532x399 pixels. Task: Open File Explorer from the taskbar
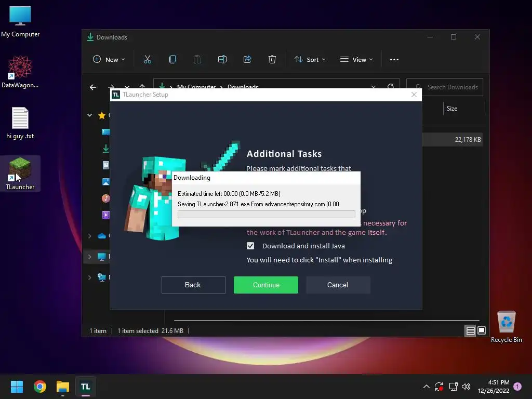click(x=63, y=387)
